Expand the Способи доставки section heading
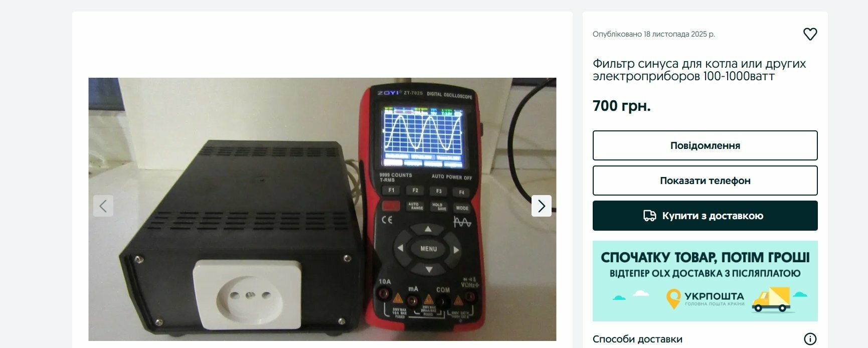This screenshot has height=348, width=868. pyautogui.click(x=637, y=339)
